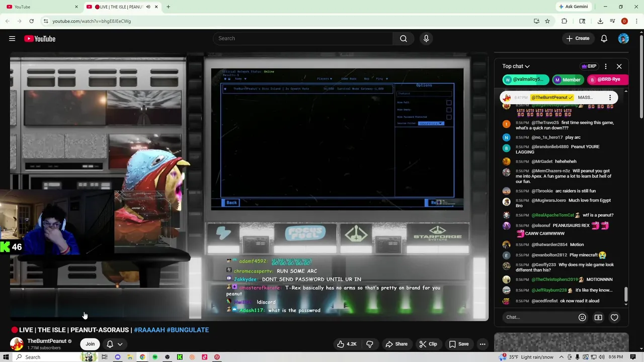Open TheBurntPeanut channel avatar
This screenshot has width=644, height=362.
point(17,344)
